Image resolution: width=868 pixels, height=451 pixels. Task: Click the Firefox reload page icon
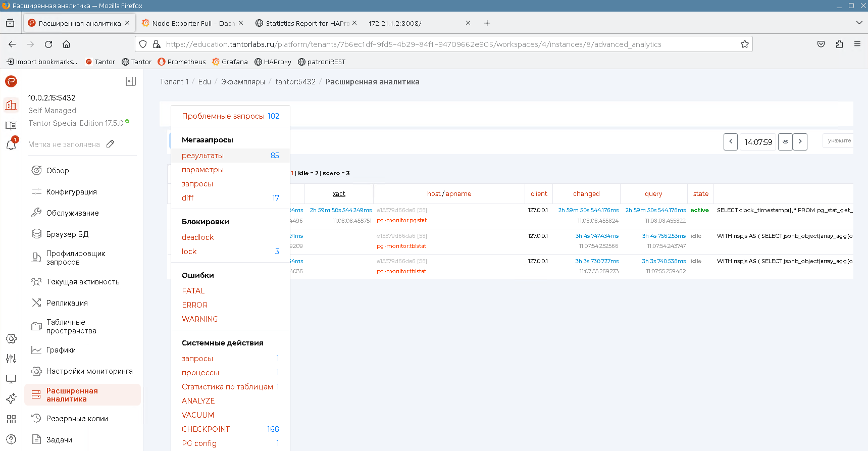(48, 44)
